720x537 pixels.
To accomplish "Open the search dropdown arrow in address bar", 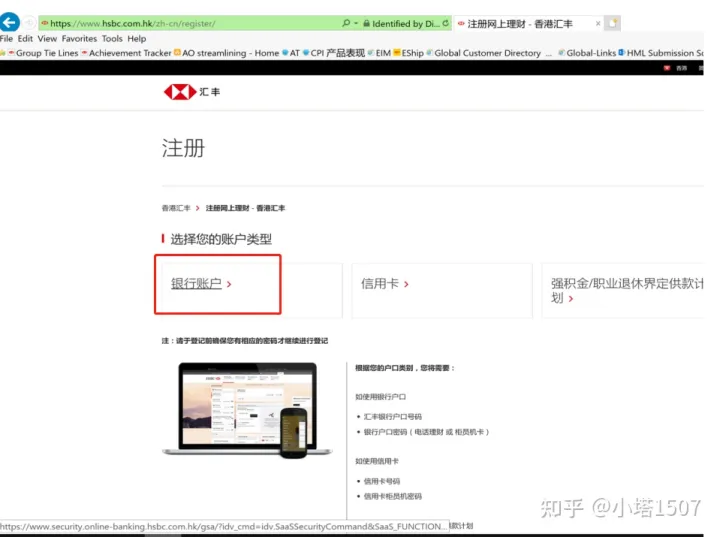I will [x=356, y=23].
